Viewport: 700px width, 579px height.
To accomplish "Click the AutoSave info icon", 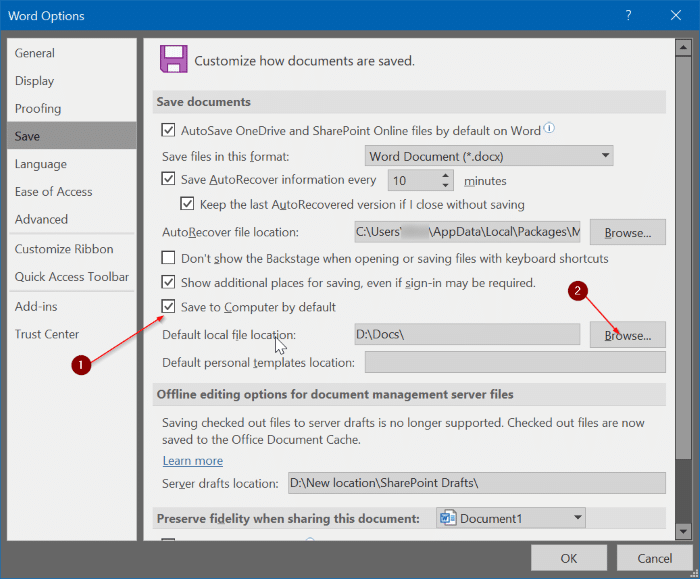I will [x=550, y=128].
